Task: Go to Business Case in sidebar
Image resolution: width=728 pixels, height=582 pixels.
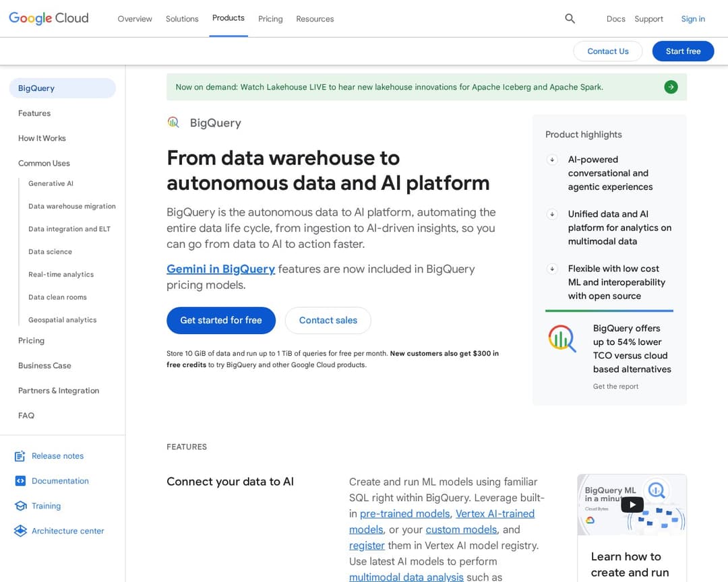Action: pyautogui.click(x=44, y=366)
